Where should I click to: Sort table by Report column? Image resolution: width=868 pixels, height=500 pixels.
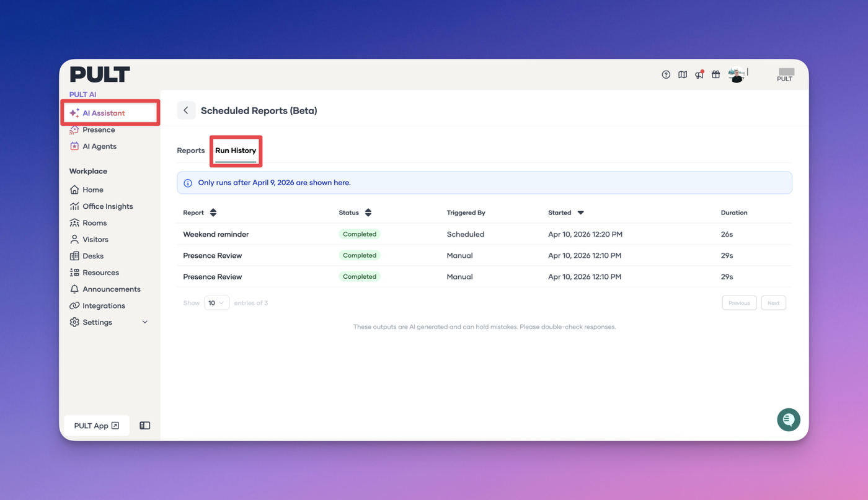click(x=213, y=213)
